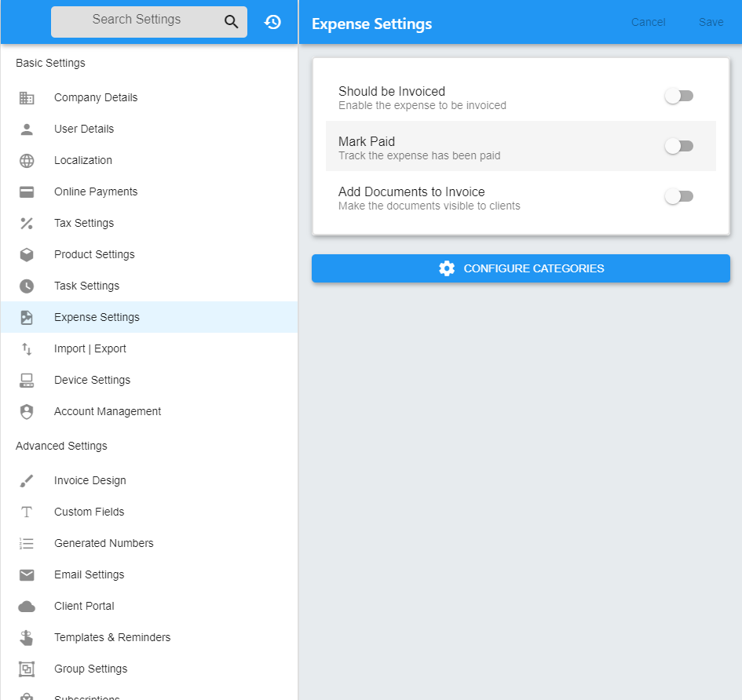Select the Tax Settings percent icon

27,223
